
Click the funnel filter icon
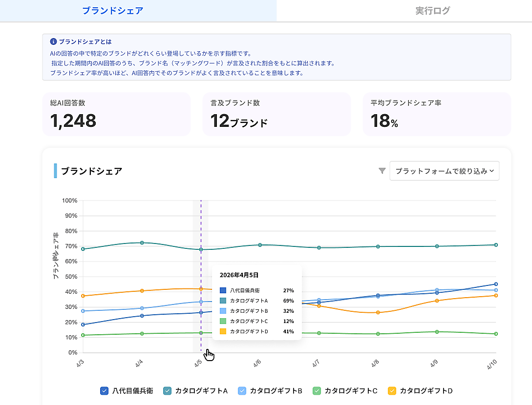(382, 171)
